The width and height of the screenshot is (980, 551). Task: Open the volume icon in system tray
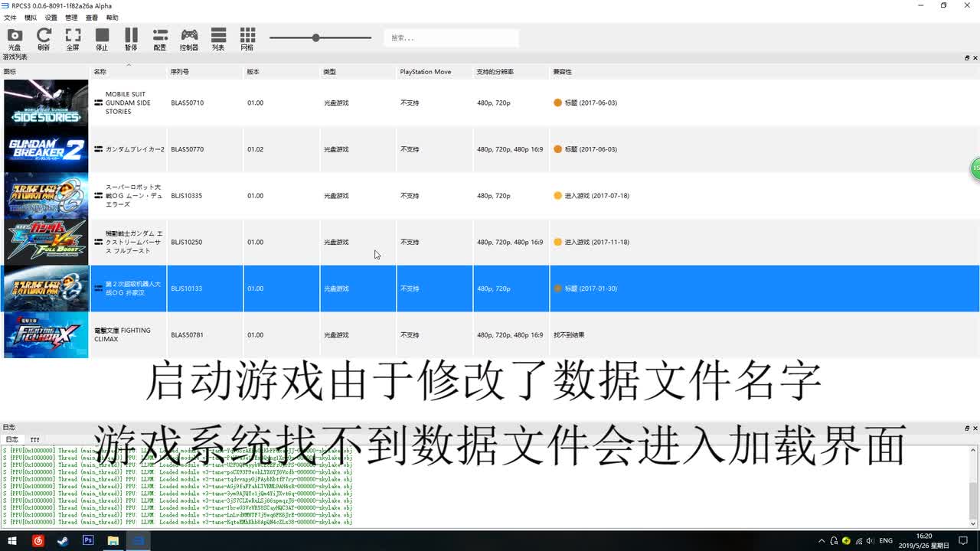pyautogui.click(x=871, y=540)
